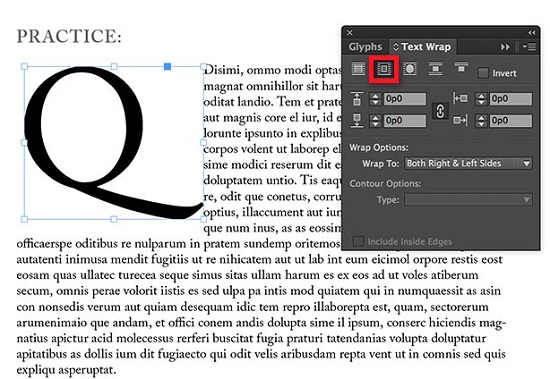This screenshot has width=550, height=379.
Task: Select Wrap Around Object Shape icon
Action: [409, 68]
